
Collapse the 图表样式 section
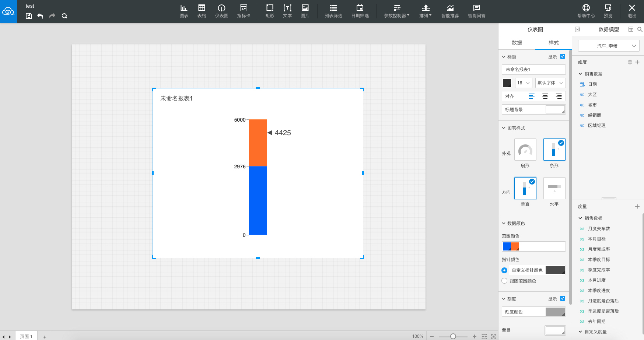504,128
